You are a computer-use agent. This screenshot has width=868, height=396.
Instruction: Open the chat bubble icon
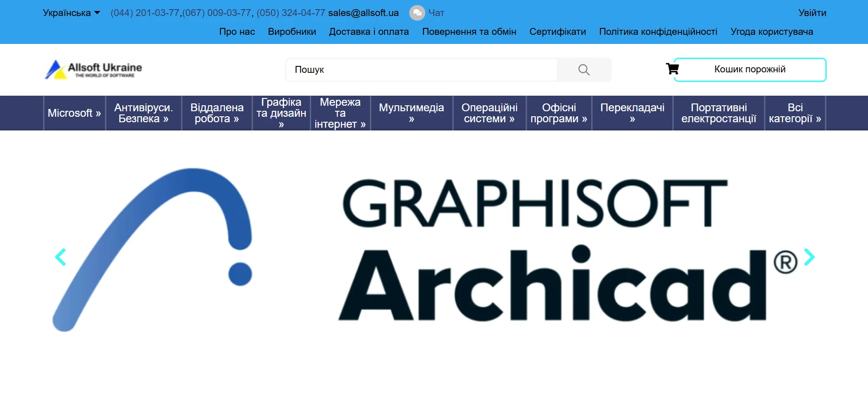417,13
